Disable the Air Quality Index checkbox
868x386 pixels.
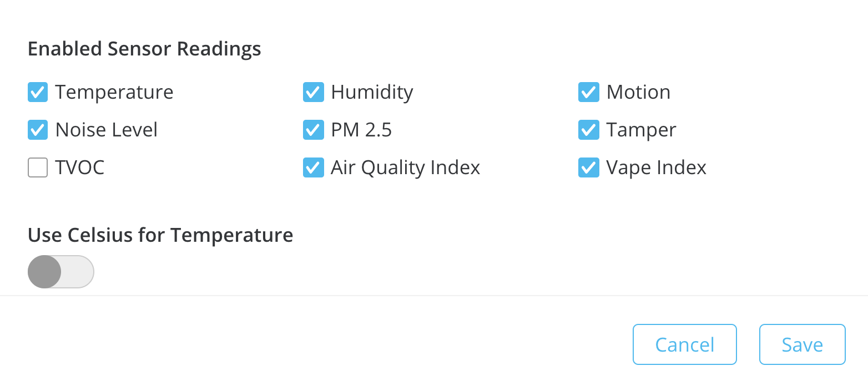pos(313,167)
